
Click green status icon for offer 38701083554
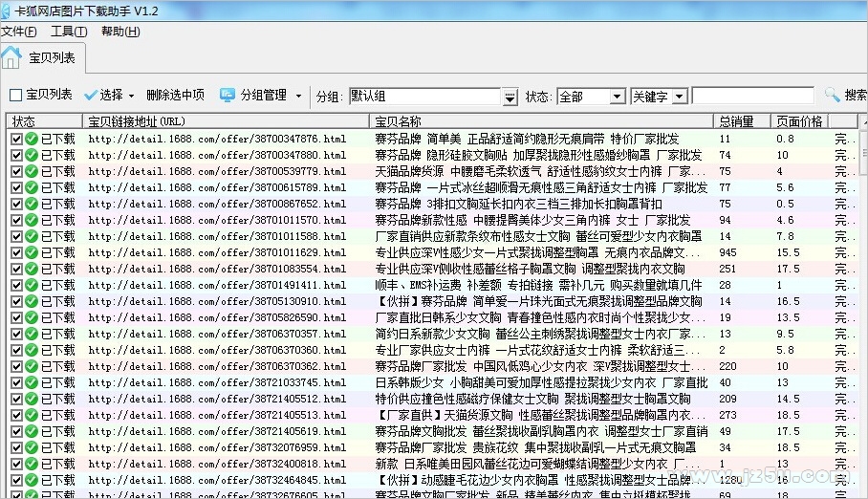(32, 269)
